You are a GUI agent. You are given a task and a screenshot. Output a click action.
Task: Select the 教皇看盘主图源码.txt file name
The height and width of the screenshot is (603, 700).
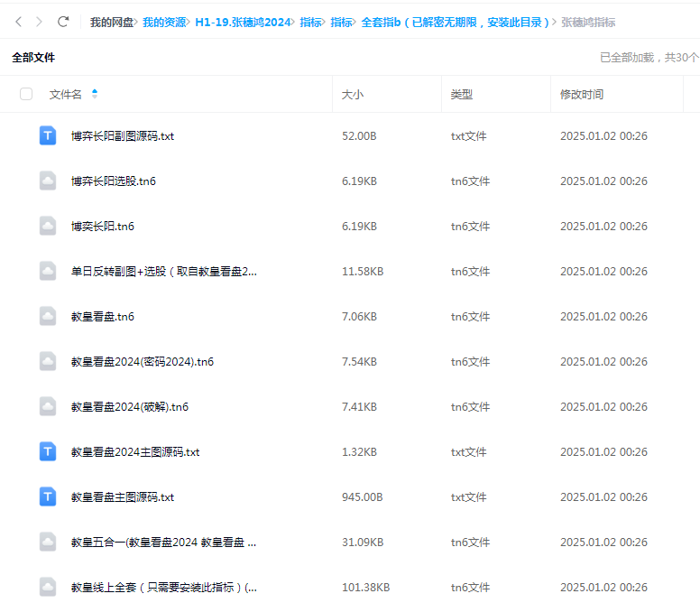(x=123, y=497)
